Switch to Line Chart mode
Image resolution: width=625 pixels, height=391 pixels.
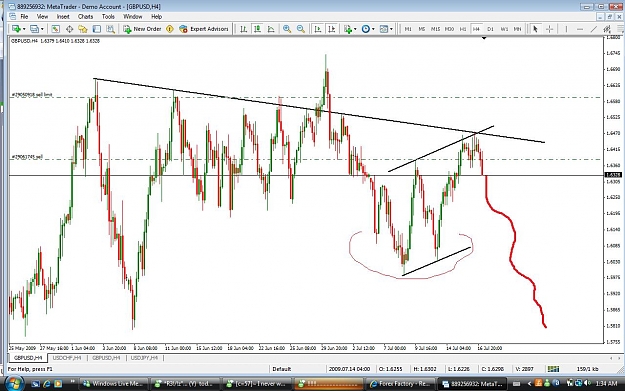click(271, 29)
